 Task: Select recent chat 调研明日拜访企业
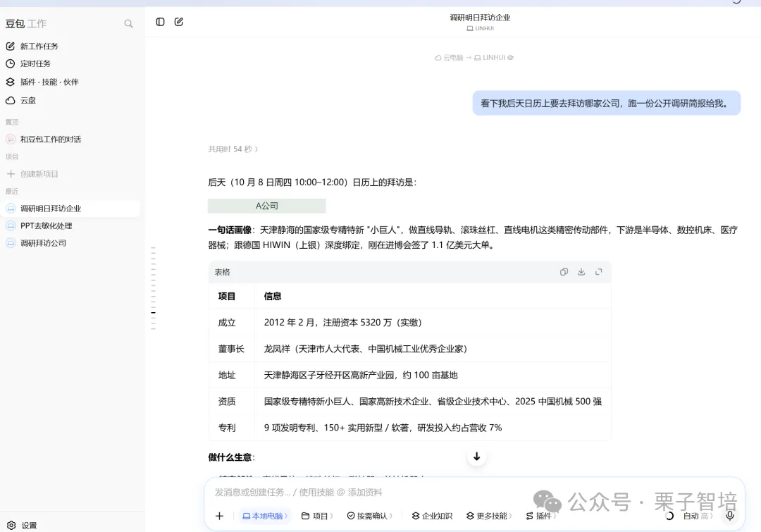tap(70, 209)
